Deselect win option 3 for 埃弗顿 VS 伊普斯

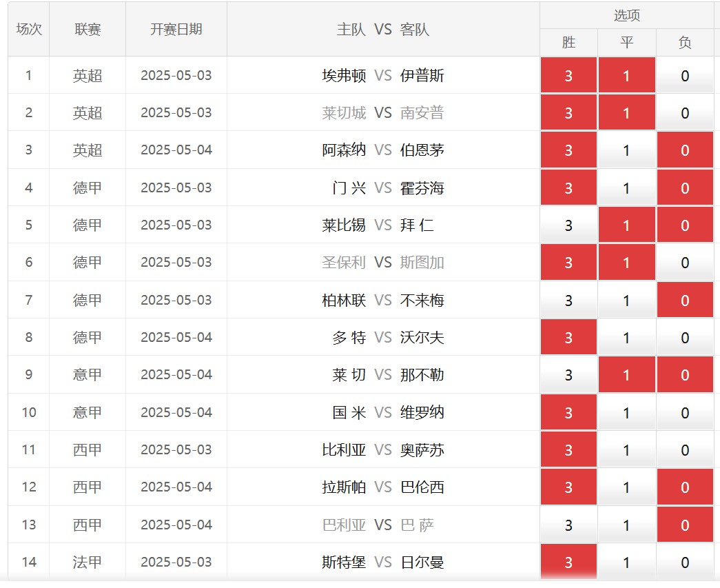568,75
